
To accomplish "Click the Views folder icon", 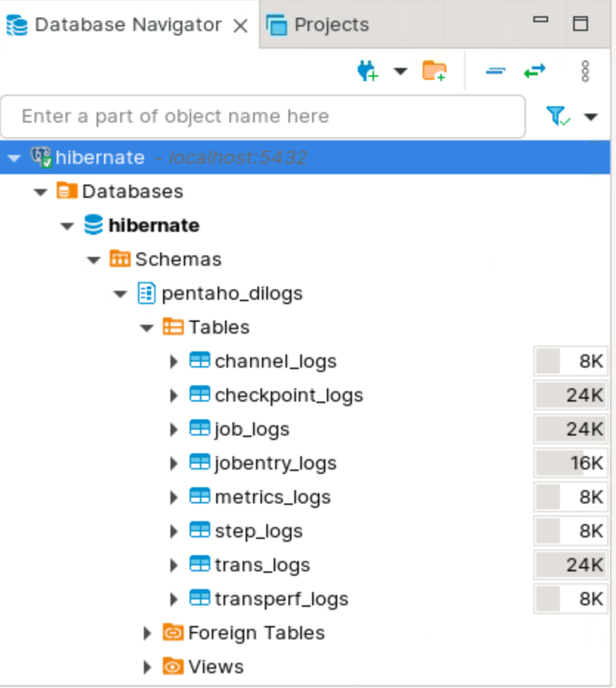I will pos(173,667).
